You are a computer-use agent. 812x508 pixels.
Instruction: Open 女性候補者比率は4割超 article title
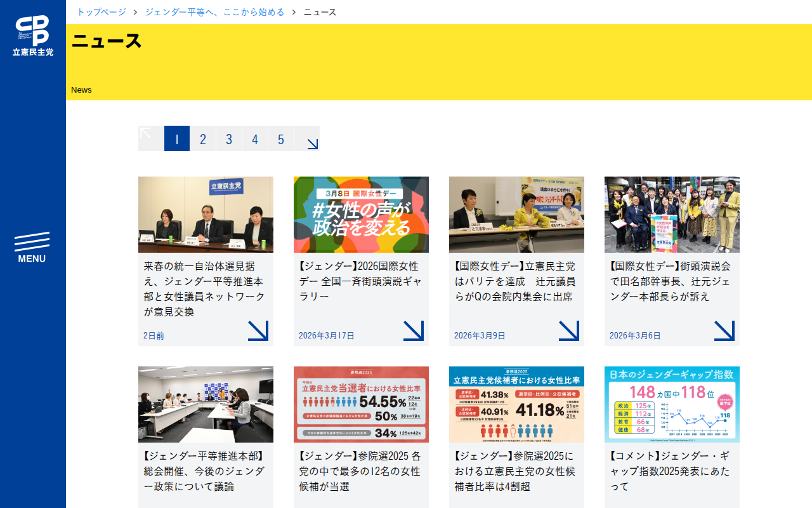click(514, 471)
